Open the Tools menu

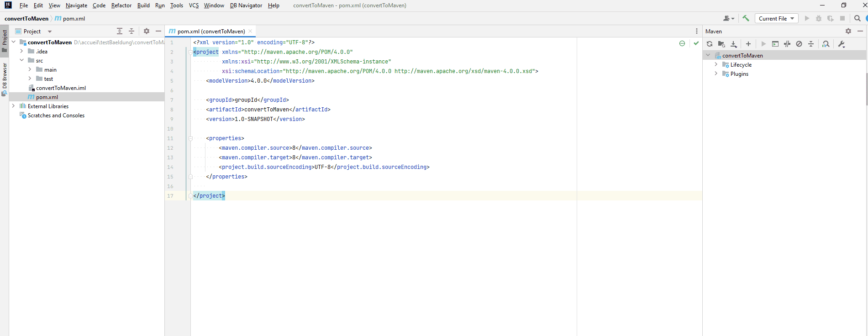[x=177, y=5]
